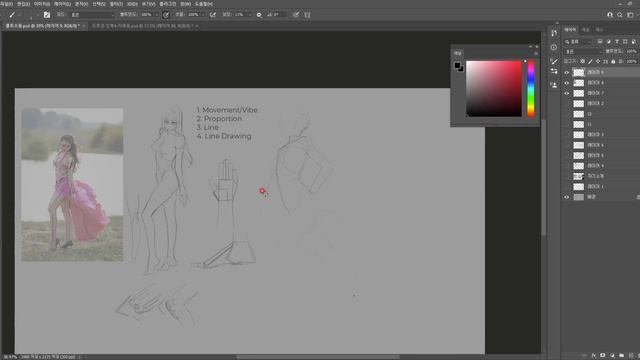Open the 도움말 (Help) menu

(203, 4)
